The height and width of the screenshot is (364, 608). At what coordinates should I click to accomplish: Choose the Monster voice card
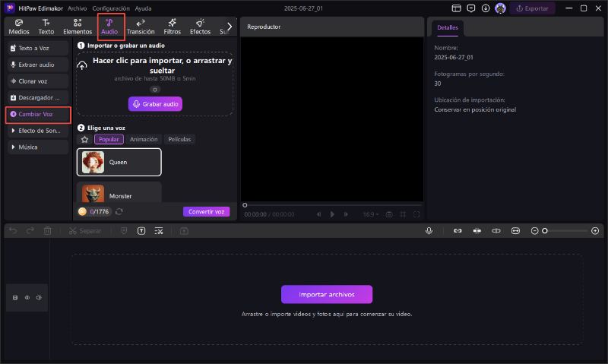click(x=119, y=193)
